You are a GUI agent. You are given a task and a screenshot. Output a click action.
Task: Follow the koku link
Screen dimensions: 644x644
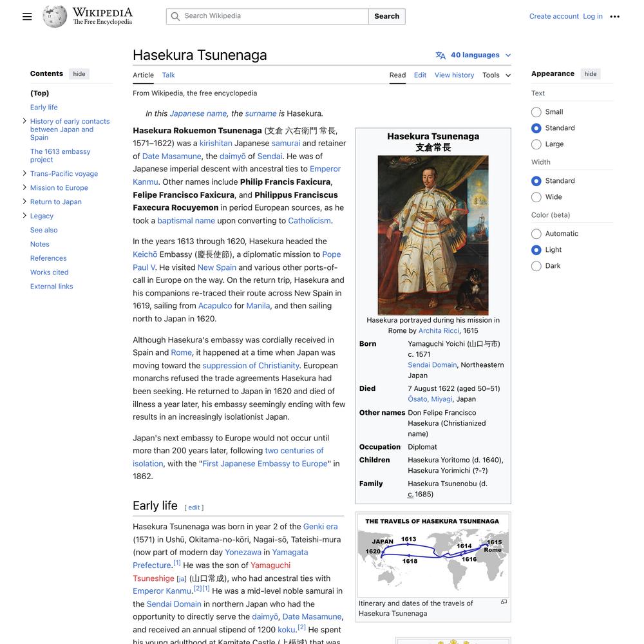(287, 630)
